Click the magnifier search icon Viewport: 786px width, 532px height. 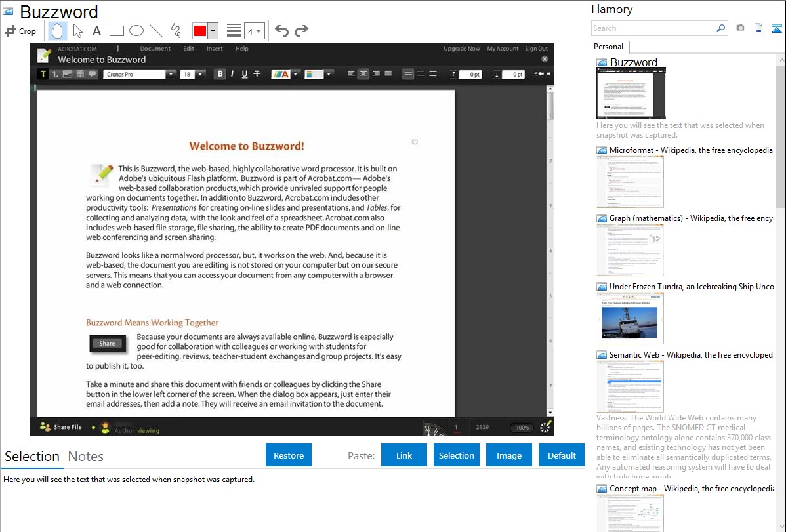[x=721, y=28]
